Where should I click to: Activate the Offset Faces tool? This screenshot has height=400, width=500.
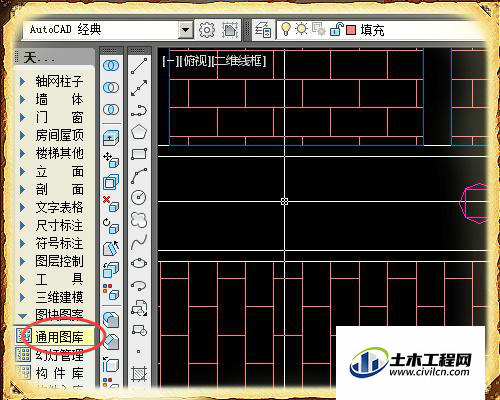[x=111, y=182]
